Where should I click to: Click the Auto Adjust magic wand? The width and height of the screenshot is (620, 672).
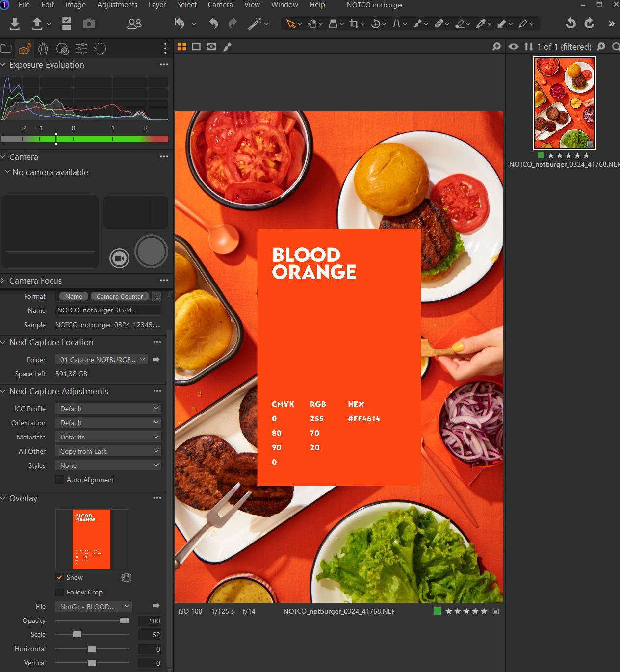coord(255,24)
